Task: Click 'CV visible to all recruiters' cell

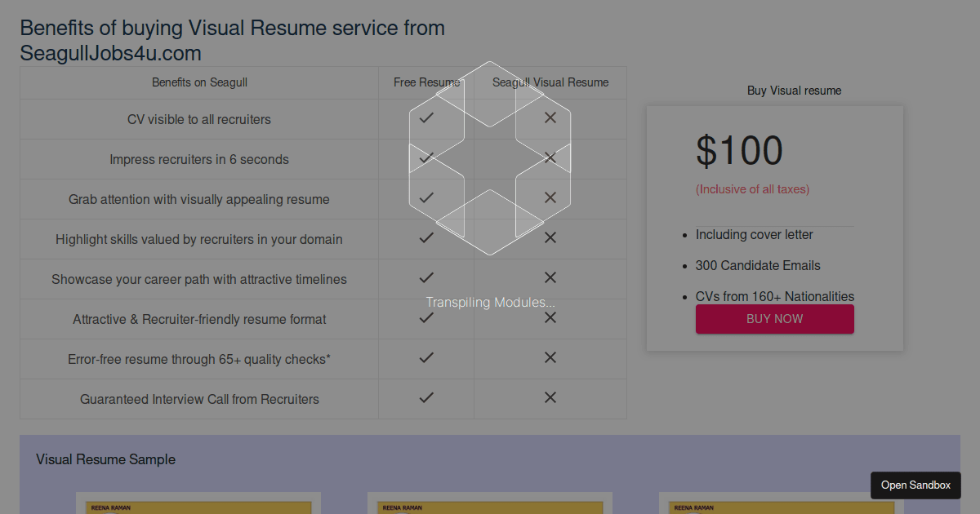Action: (x=199, y=119)
